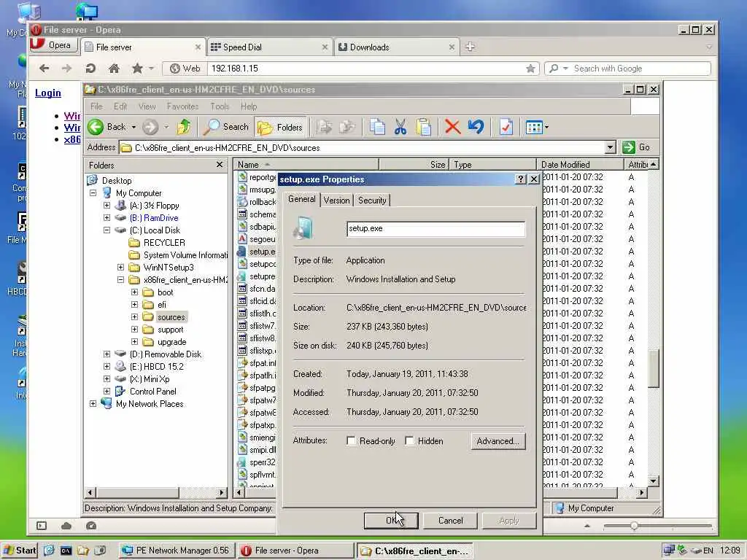Open the File menu in Explorer

[96, 106]
